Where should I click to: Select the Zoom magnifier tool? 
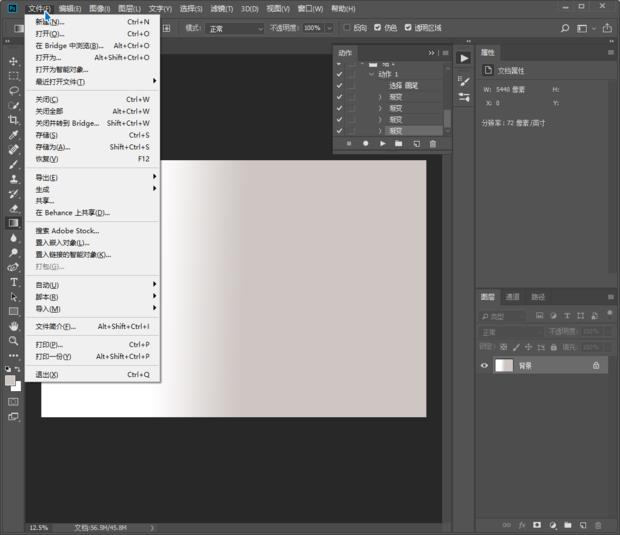pos(14,340)
